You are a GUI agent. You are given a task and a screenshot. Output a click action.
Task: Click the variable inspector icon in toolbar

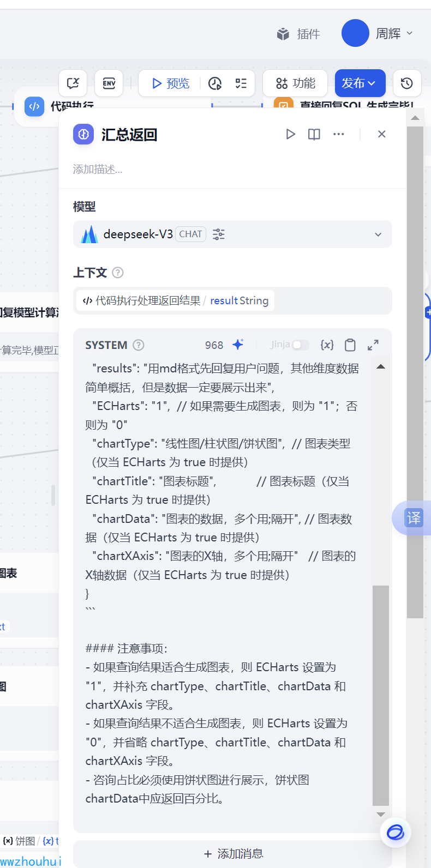pos(73,83)
